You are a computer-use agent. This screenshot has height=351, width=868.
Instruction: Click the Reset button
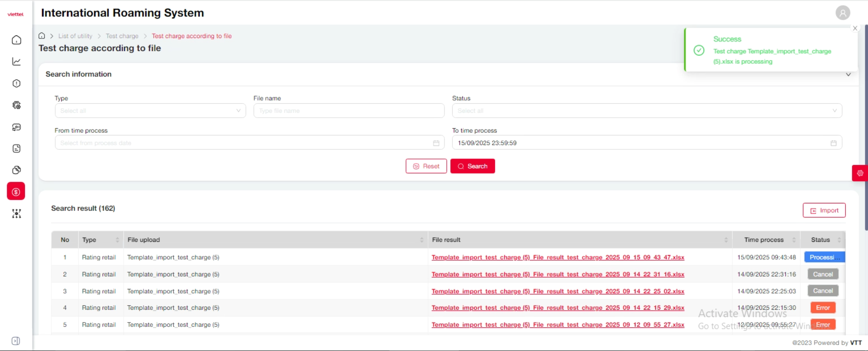tap(426, 166)
